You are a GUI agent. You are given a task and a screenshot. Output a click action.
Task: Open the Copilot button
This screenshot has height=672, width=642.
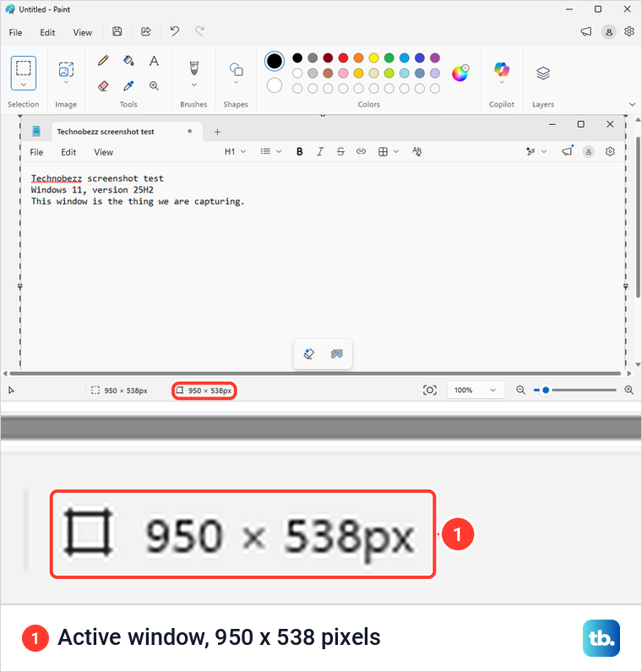502,69
